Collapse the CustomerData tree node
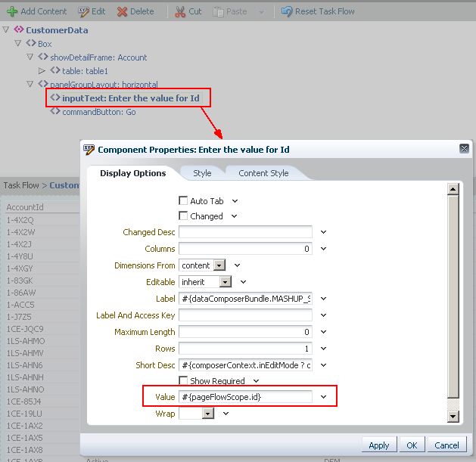476x462 pixels. coord(6,29)
